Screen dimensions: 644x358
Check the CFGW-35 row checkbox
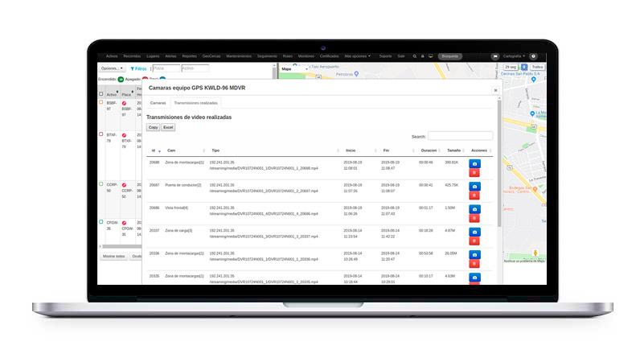click(101, 221)
